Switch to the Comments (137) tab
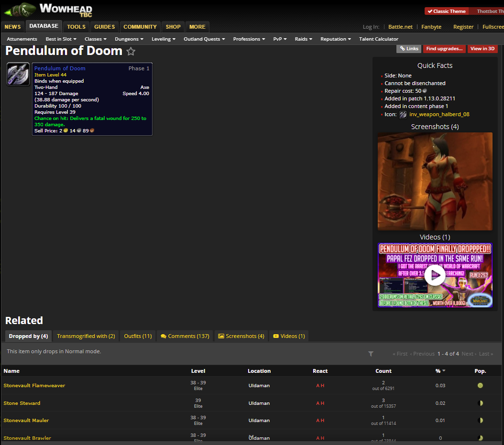Viewport: 504px width, 445px height. (x=185, y=336)
